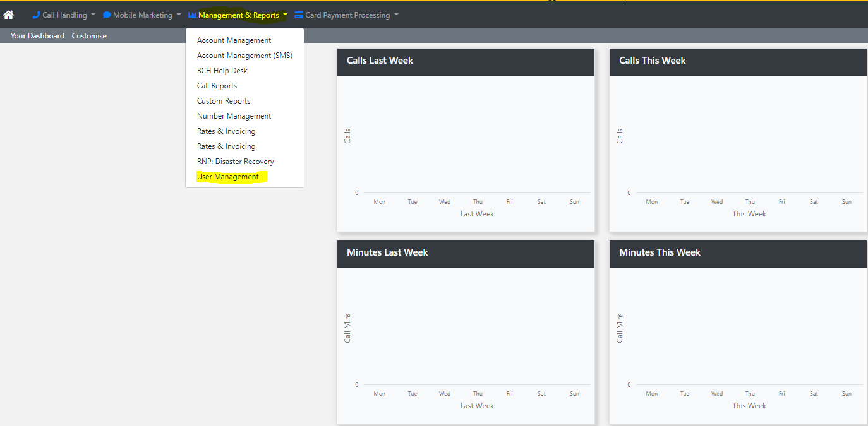Click the Sat label in Calls This Week chart
The height and width of the screenshot is (426, 868).
point(814,202)
